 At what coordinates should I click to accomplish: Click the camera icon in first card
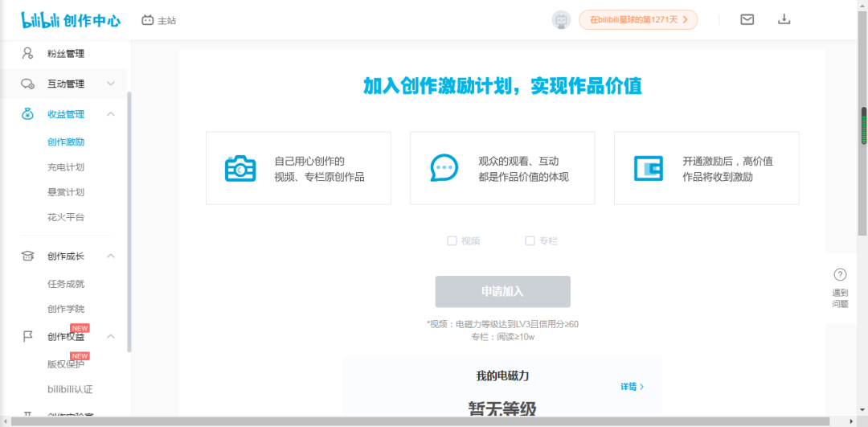pos(240,168)
